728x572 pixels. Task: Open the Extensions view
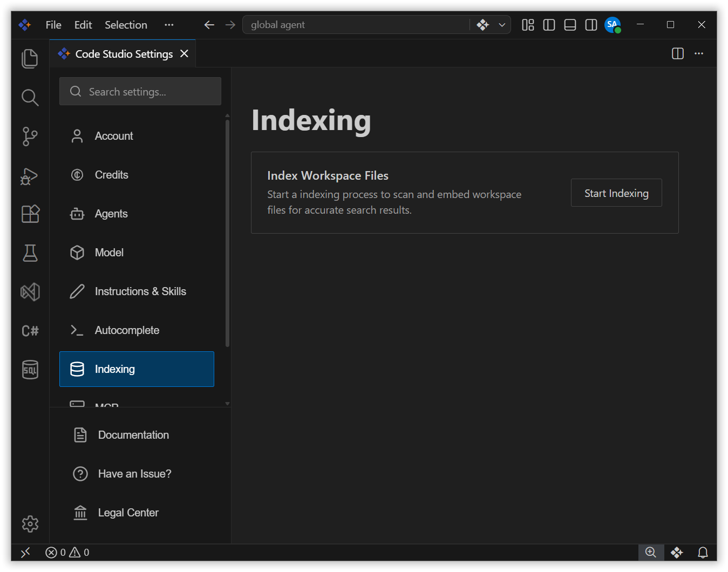30,214
